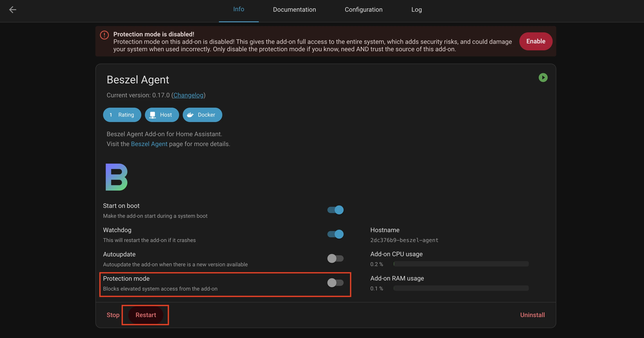The width and height of the screenshot is (644, 338).
Task: Click the 'Hostname' label
Action: click(385, 230)
